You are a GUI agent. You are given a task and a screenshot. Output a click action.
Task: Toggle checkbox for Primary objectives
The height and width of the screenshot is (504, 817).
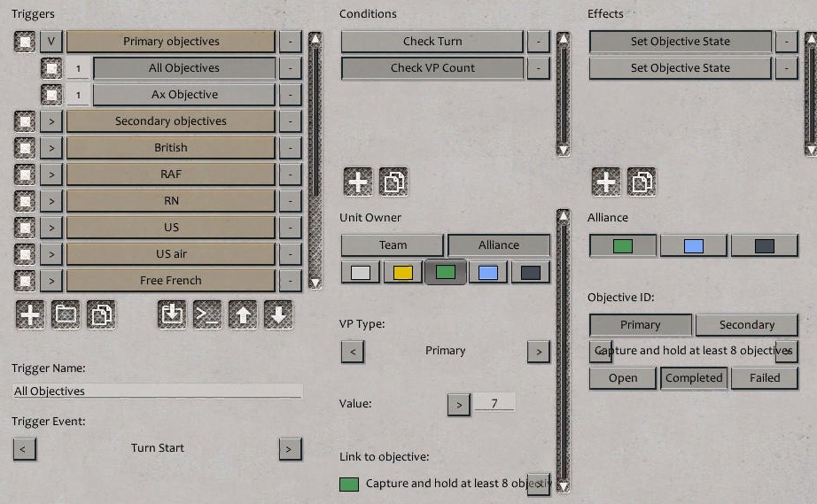(x=25, y=42)
